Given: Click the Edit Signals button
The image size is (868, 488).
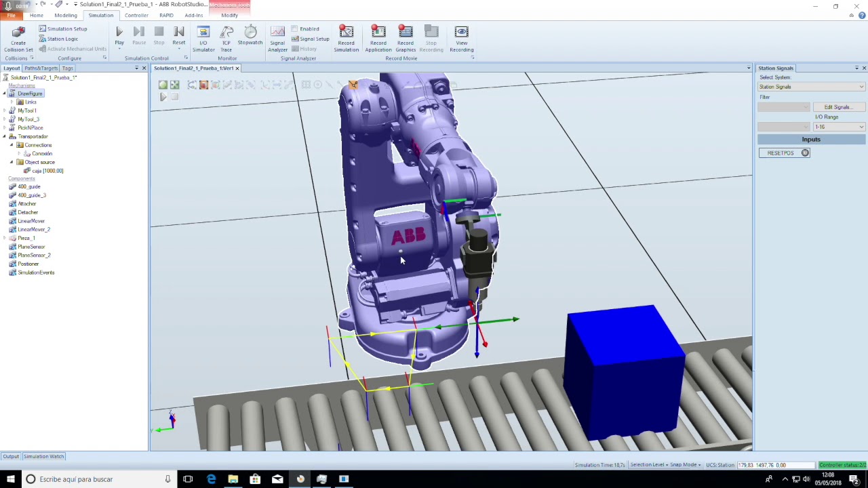Looking at the screenshot, I should (839, 107).
